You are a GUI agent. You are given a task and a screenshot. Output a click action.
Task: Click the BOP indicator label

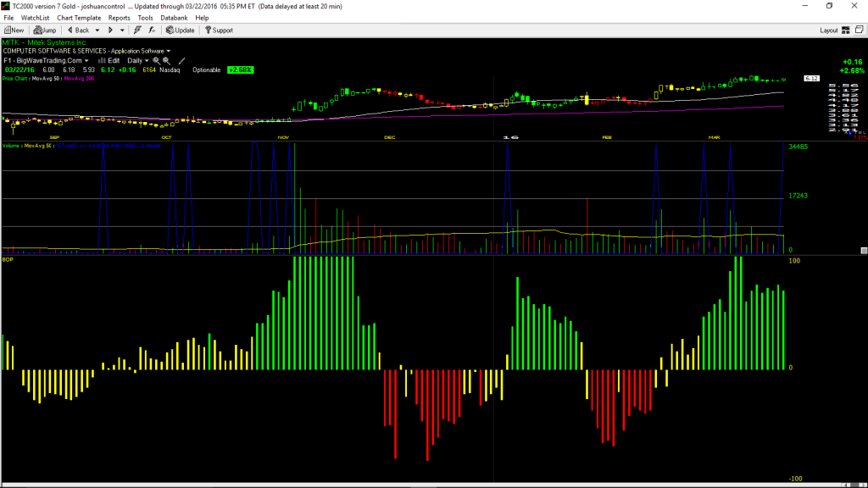8,259
